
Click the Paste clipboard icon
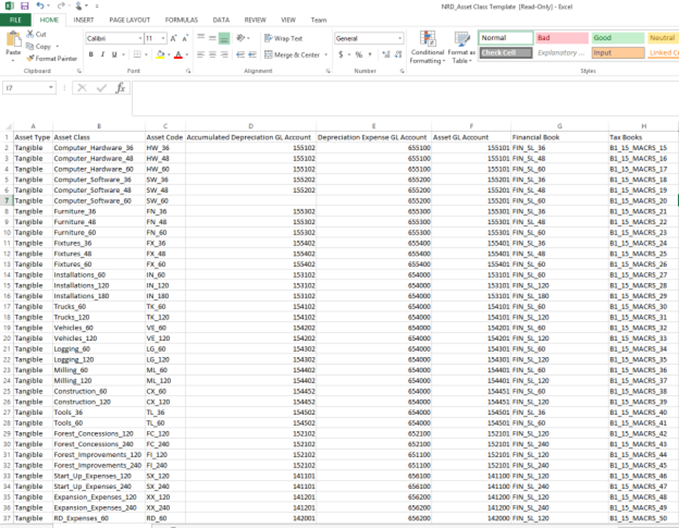13,40
